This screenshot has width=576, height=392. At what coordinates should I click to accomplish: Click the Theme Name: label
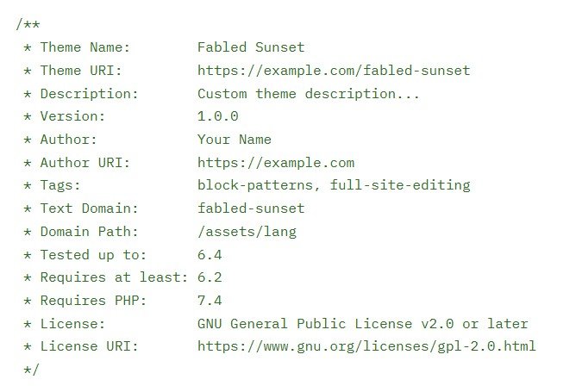[x=85, y=47]
